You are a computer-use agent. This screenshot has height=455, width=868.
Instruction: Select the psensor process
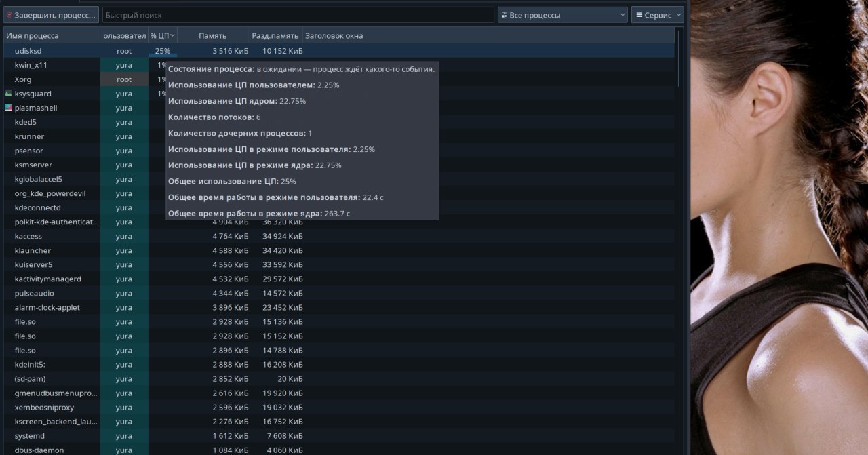click(28, 151)
